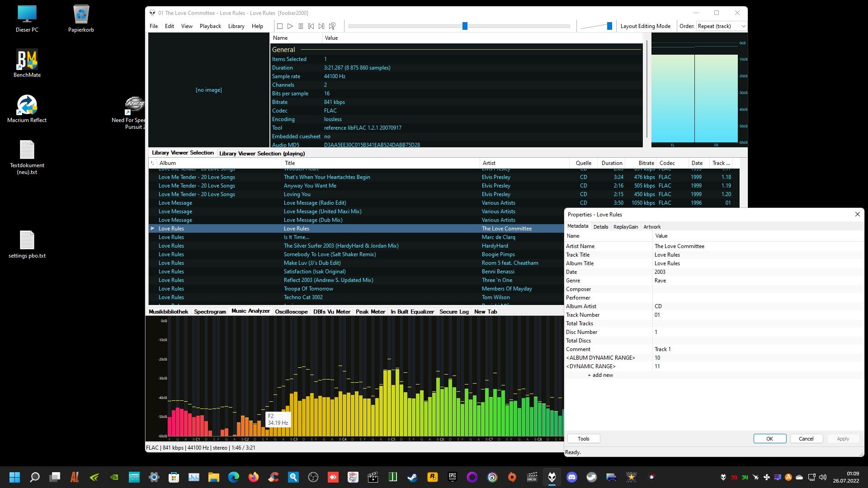Skip to the next track

(321, 26)
